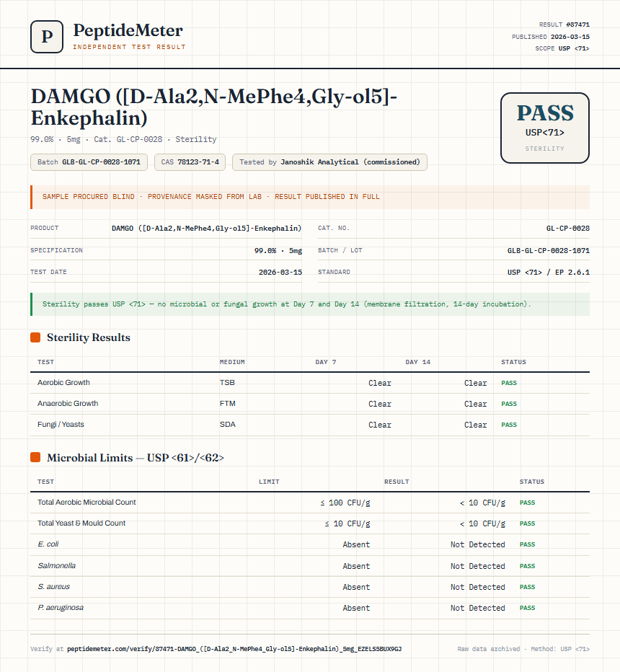
Task: Click the Salmonella row label
Action: [x=56, y=566]
